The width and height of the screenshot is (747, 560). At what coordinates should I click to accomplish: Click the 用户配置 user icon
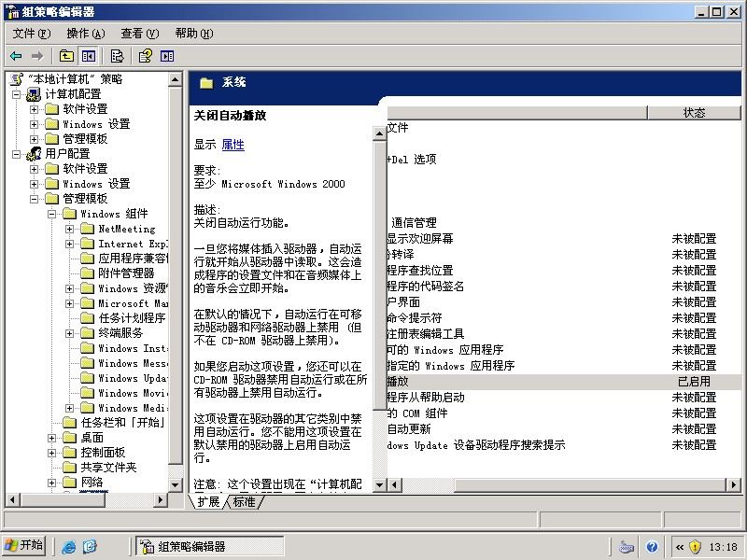pos(34,154)
